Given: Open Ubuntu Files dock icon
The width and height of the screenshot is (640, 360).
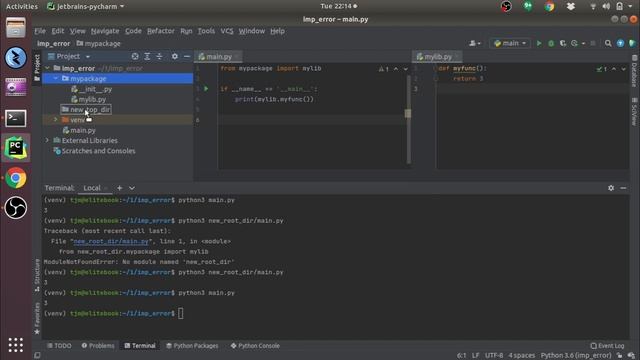Looking at the screenshot, I should click(16, 28).
